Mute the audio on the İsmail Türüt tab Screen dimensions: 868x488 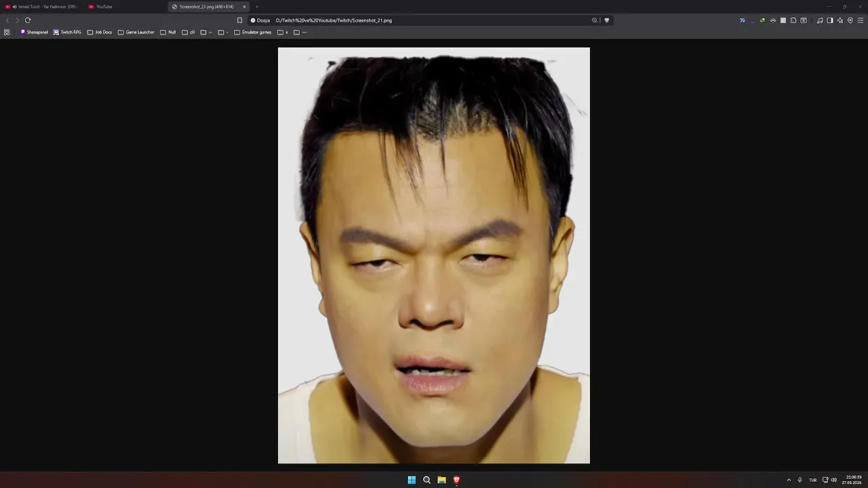15,7
